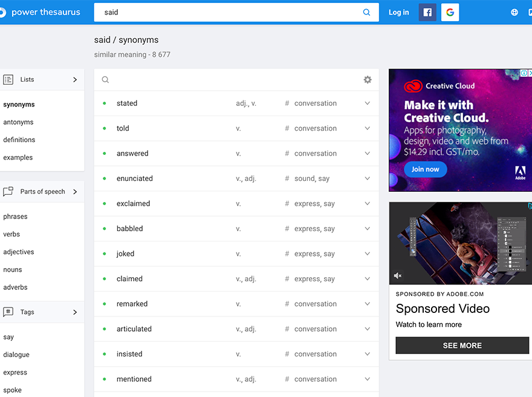Unmute the sponsored video
532x397 pixels.
tap(398, 275)
